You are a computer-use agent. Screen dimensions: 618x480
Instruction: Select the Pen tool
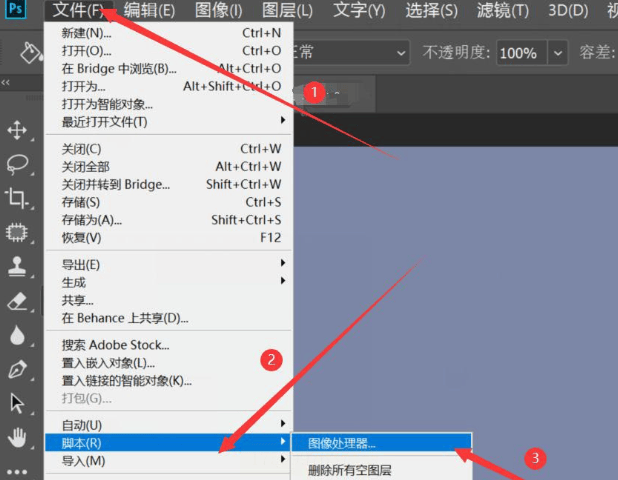click(x=17, y=370)
